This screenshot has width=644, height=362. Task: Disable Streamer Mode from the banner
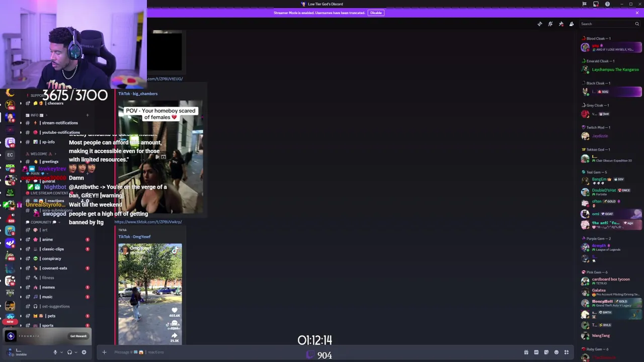pyautogui.click(x=376, y=13)
